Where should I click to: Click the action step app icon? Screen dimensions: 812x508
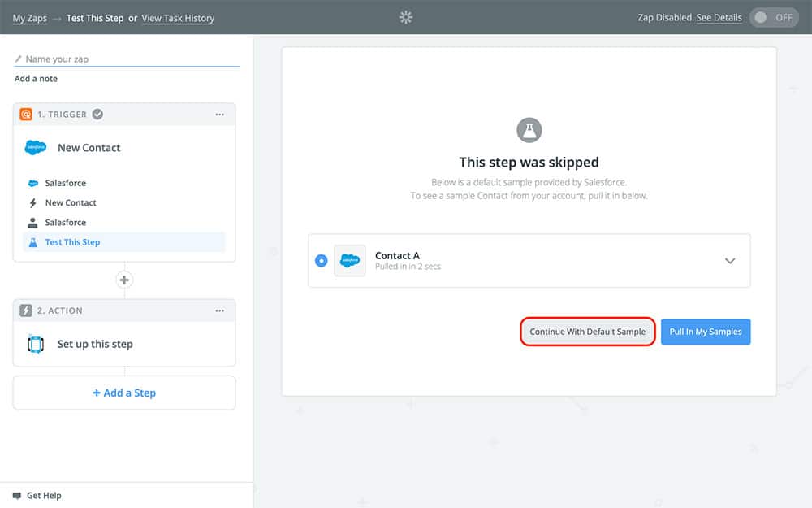pyautogui.click(x=36, y=344)
